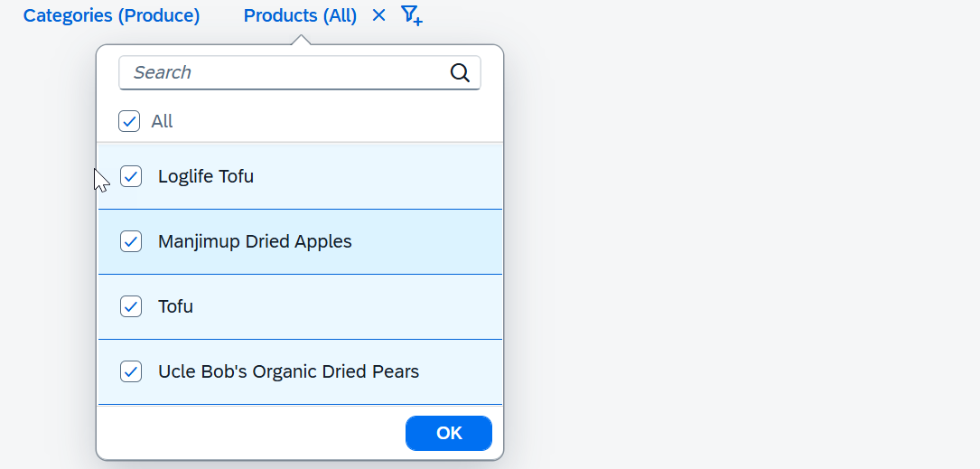Click the popover footer beside OK

click(250, 433)
